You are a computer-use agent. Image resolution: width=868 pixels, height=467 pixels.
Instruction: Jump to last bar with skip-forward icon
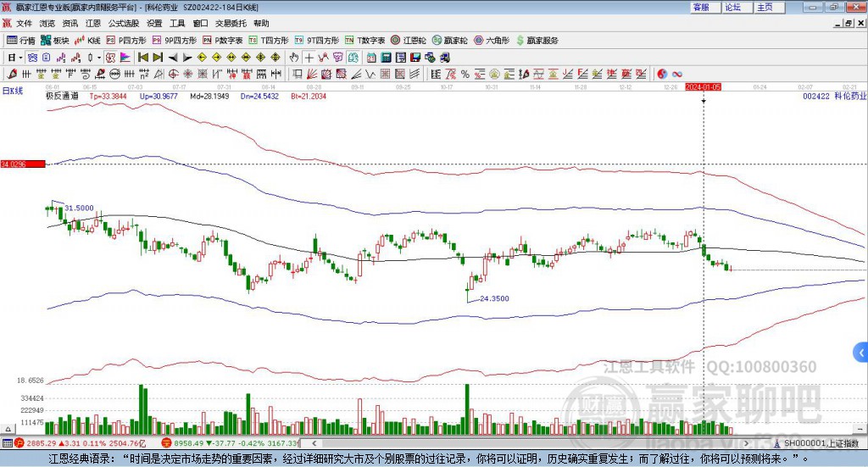158,58
